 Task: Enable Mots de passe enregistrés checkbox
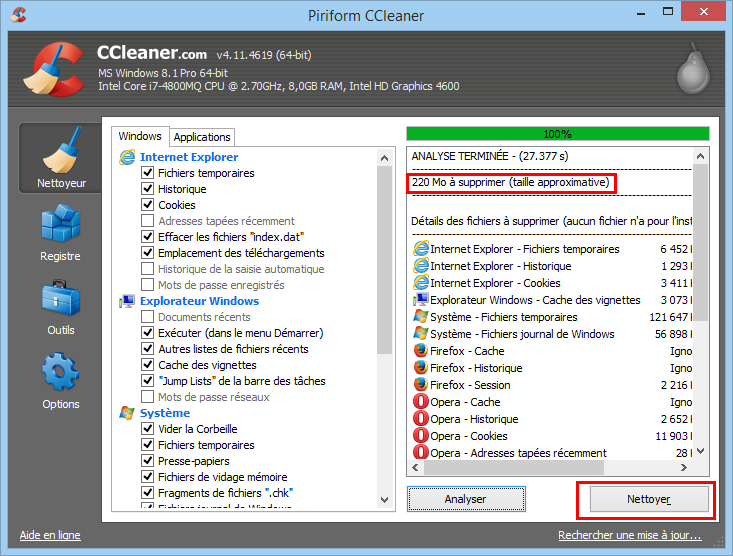(x=148, y=284)
